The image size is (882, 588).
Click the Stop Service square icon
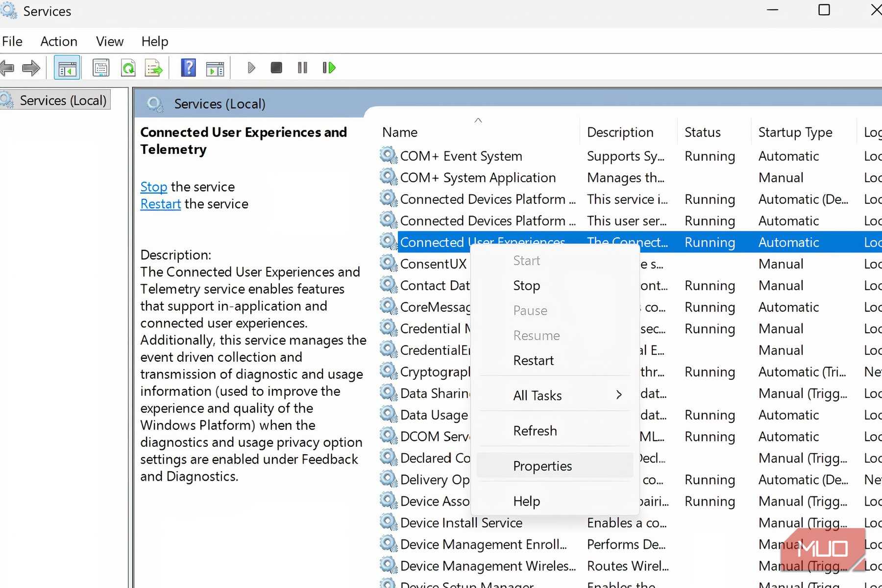click(276, 67)
